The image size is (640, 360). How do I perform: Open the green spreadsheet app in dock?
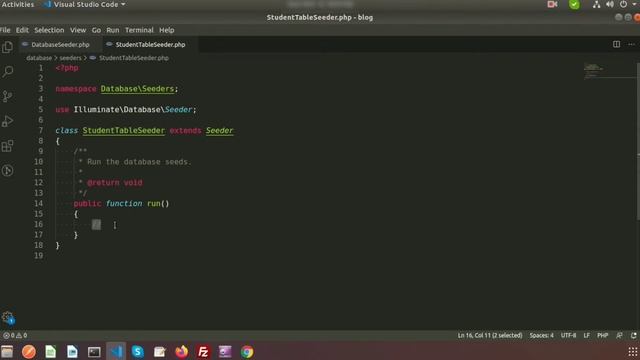[51, 351]
